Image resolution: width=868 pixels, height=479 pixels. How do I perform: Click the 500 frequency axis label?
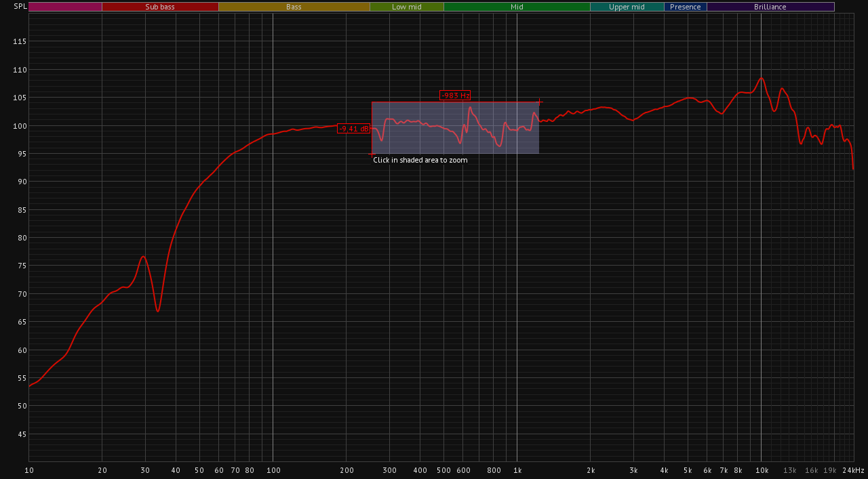[443, 470]
